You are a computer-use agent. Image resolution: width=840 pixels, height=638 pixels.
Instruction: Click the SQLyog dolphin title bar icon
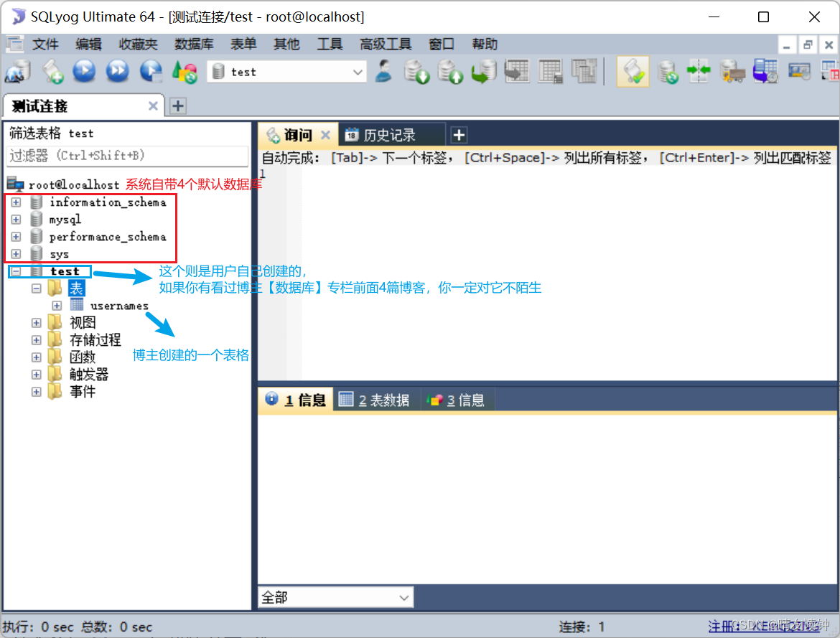point(18,17)
